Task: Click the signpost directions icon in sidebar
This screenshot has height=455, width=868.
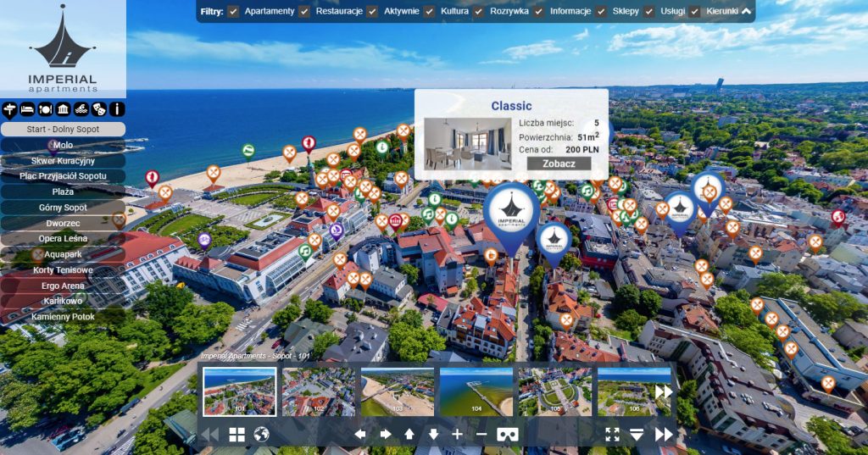Action: coord(10,109)
